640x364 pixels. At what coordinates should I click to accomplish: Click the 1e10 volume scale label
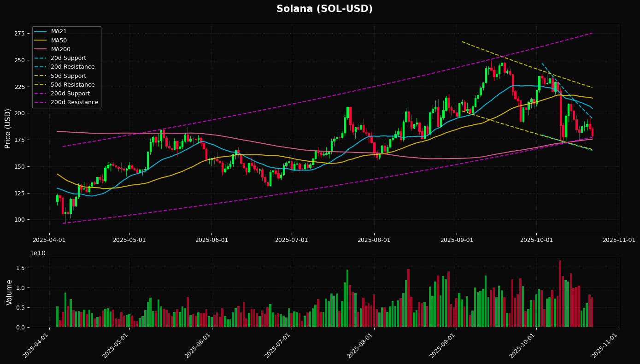(x=38, y=253)
